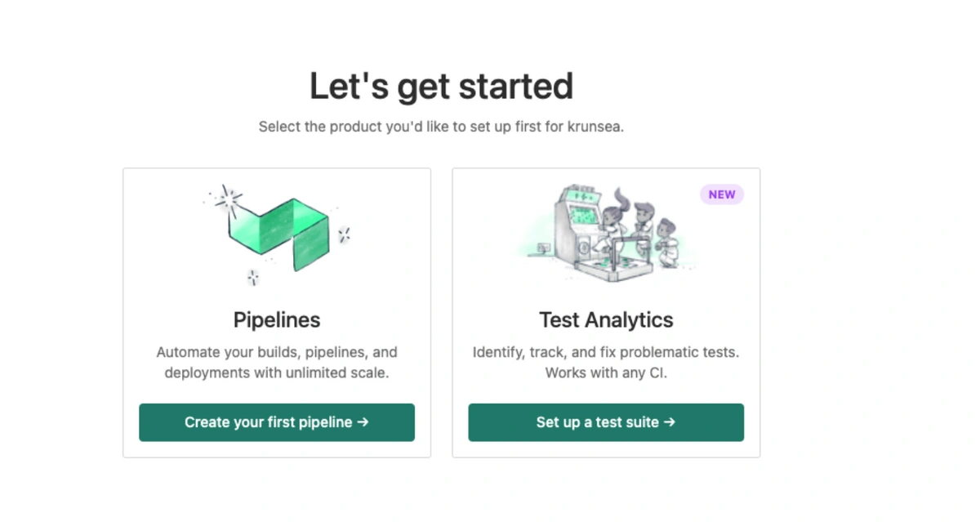Select the Test Analytics card title
The image size is (980, 522).
(x=606, y=319)
